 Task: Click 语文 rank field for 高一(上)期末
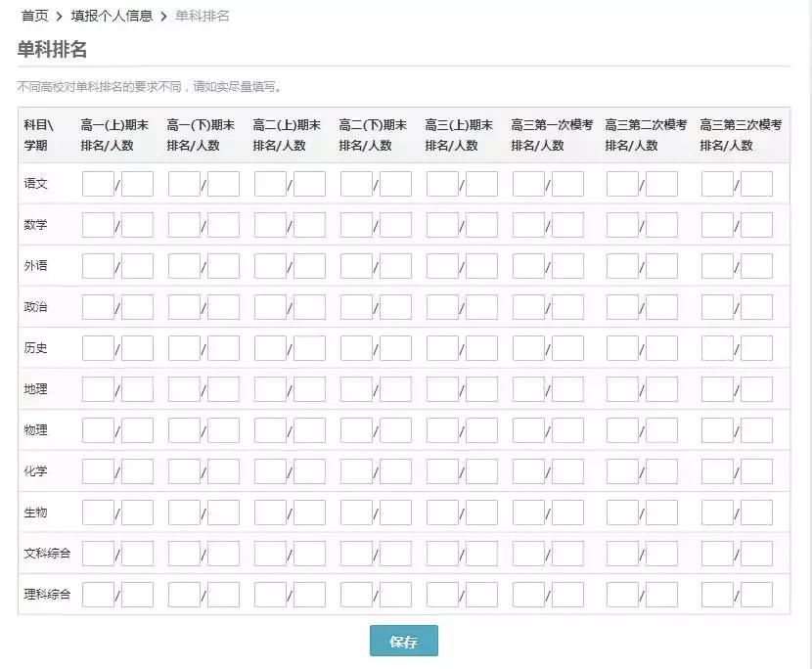98,183
